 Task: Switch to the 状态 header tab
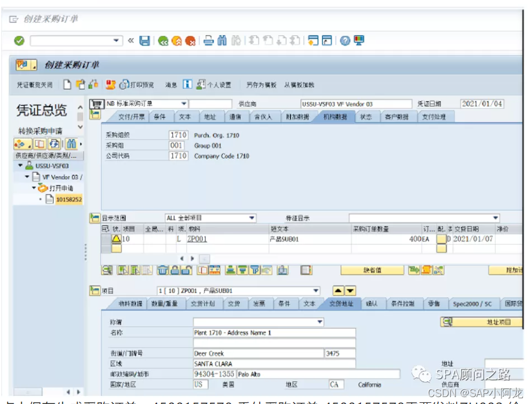[366, 117]
